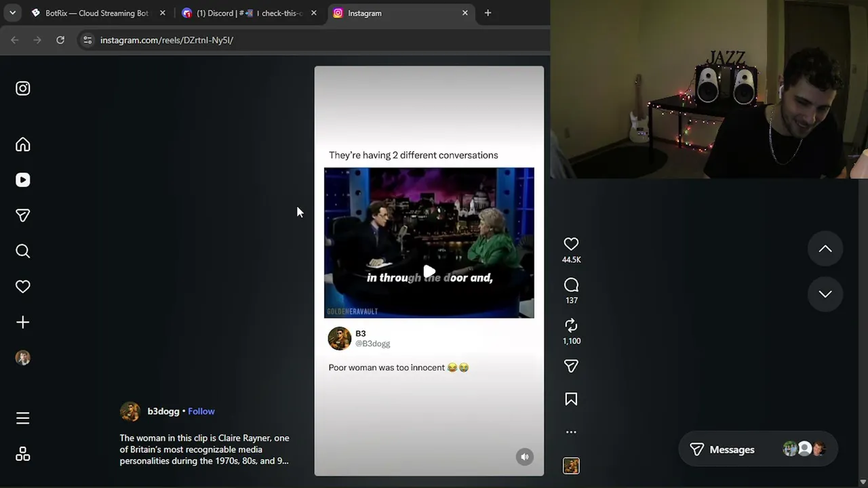Open Instagram Search magnifier icon
This screenshot has width=868, height=488.
click(x=23, y=251)
